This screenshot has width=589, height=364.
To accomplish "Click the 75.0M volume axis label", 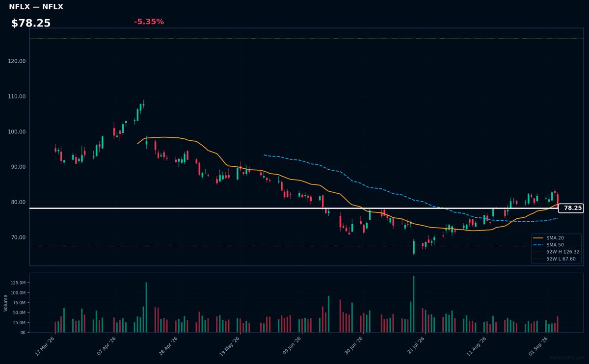I will [20, 303].
